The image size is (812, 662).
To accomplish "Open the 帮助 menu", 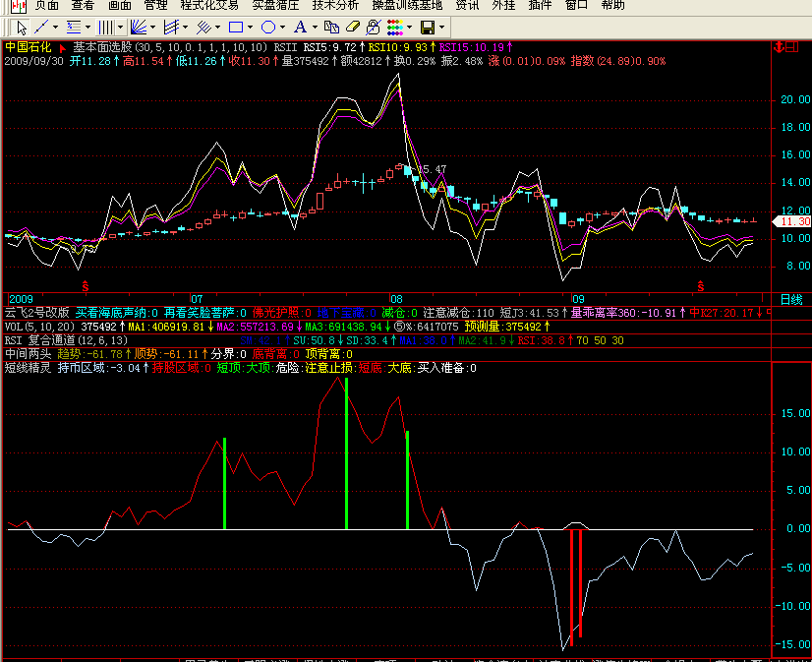I will tap(612, 5).
